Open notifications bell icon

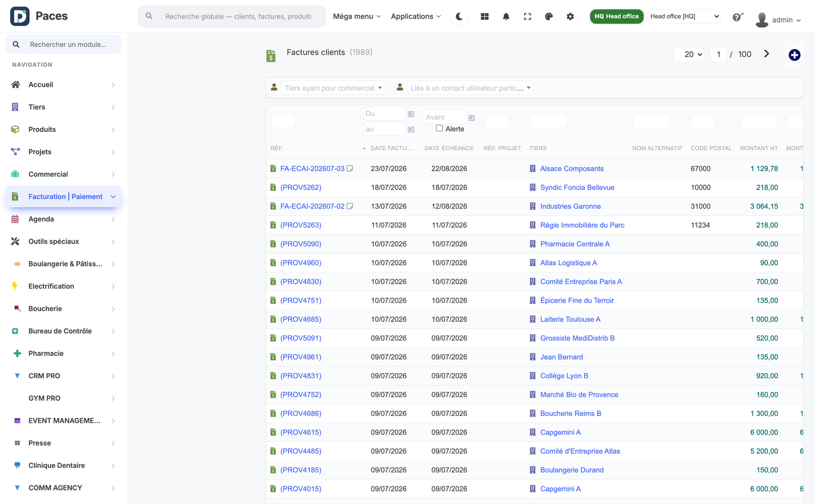point(506,16)
